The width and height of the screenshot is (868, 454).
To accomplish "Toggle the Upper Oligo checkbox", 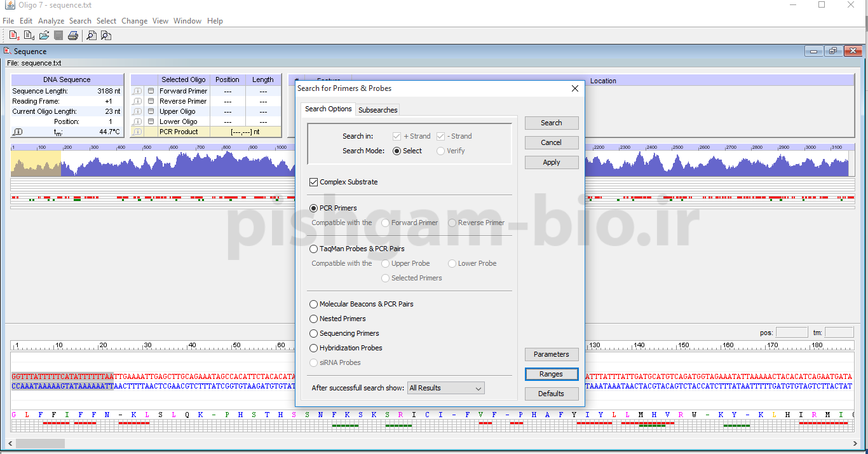I will pos(151,111).
